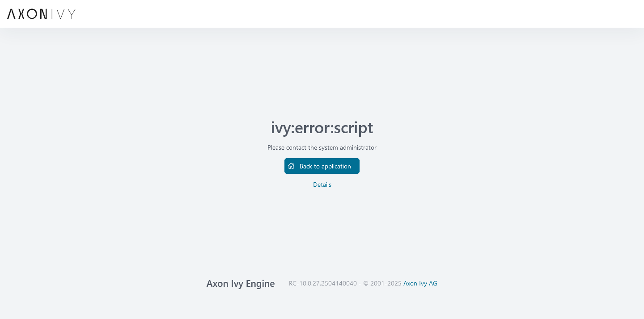Click the © 2001-2025 copyright text
Image resolution: width=644 pixels, height=319 pixels.
382,283
